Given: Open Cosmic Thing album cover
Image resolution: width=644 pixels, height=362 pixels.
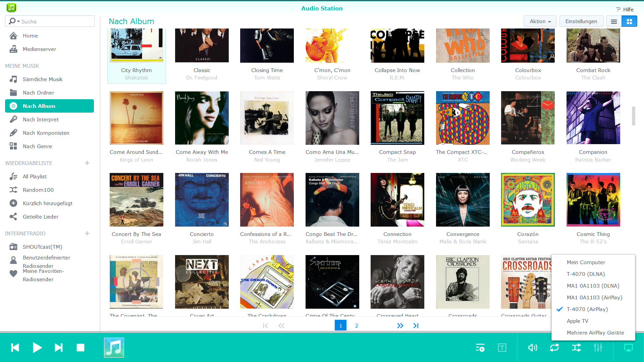Looking at the screenshot, I should [593, 200].
